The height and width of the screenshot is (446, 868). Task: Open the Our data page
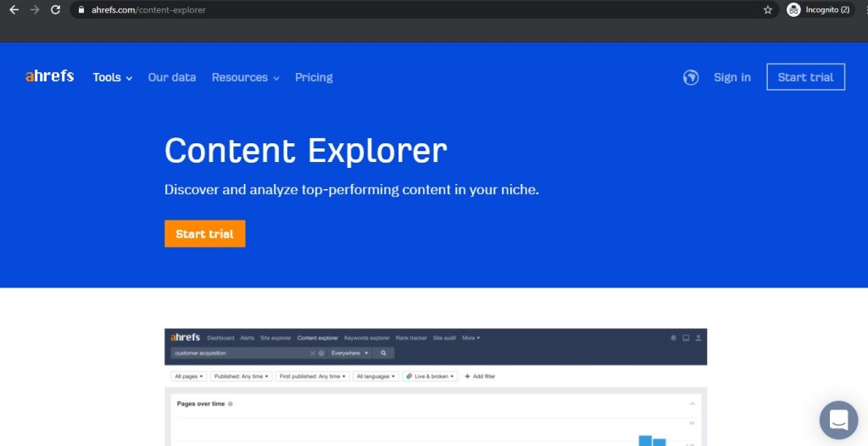(x=172, y=77)
